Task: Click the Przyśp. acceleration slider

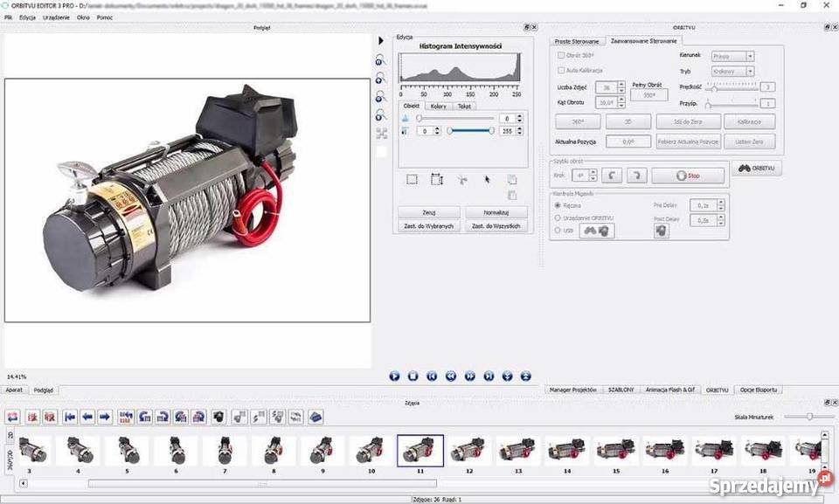Action: (732, 103)
